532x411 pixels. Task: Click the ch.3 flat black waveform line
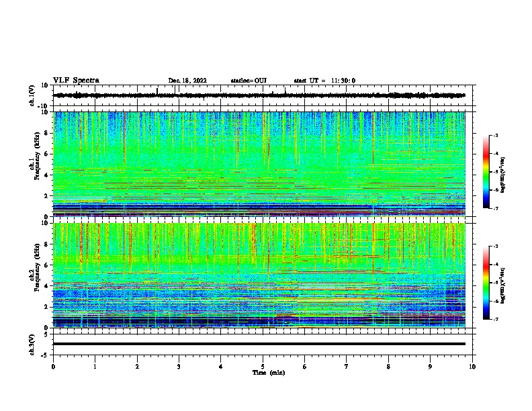click(x=259, y=344)
